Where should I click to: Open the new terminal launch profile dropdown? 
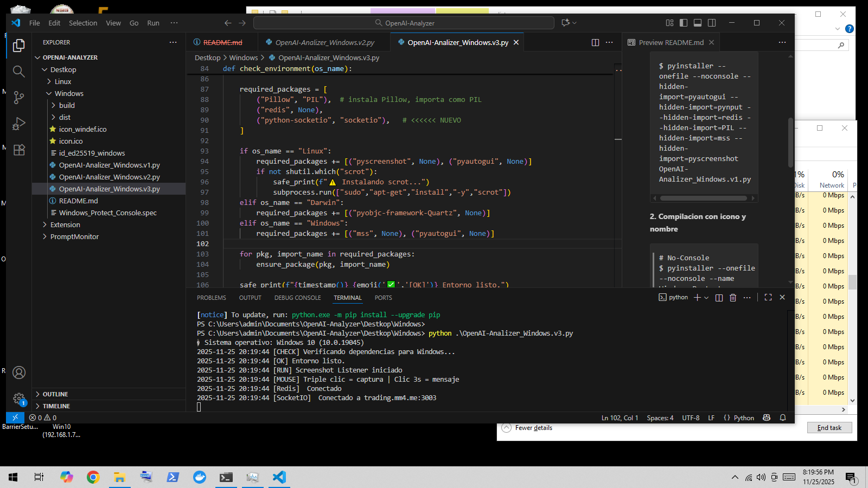pos(706,298)
